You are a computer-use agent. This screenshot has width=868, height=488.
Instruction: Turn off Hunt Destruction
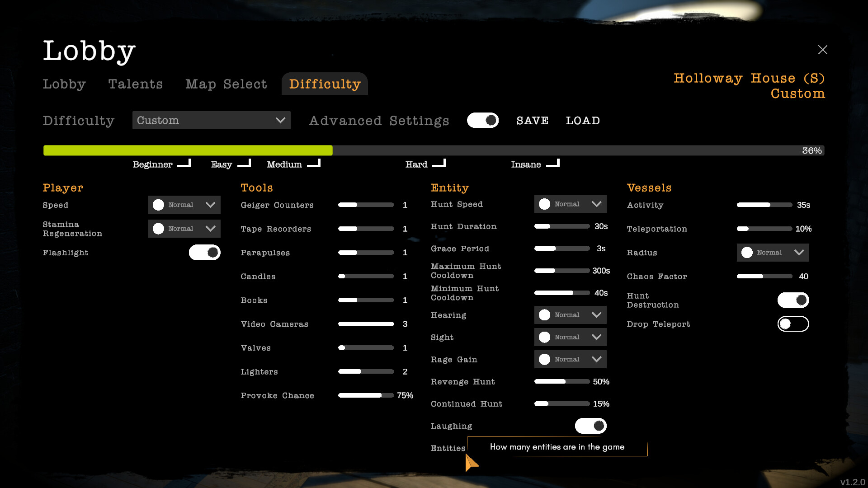[x=793, y=300]
